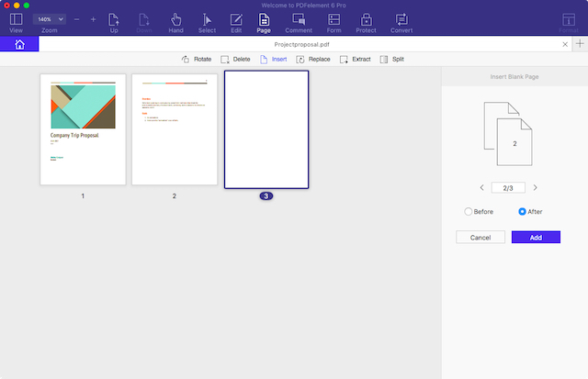Screen dimensions: 588x379
Task: Select page 2 thumbnail
Action: 175,129
